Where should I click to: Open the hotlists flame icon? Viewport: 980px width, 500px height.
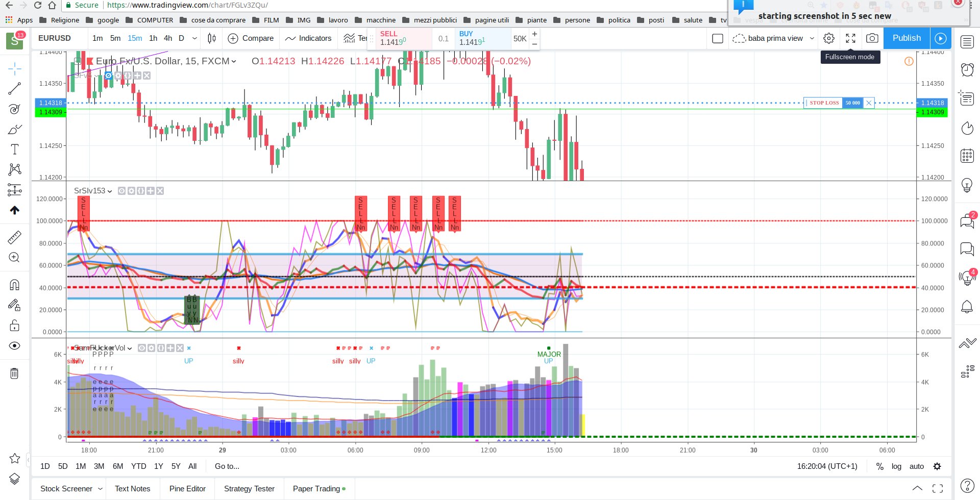point(967,128)
